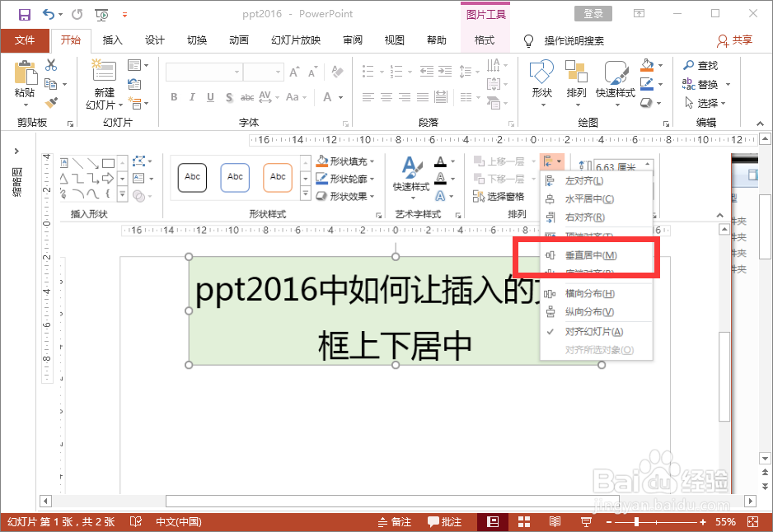Expand the font name combo box
Image resolution: width=773 pixels, height=532 pixels.
click(x=237, y=72)
